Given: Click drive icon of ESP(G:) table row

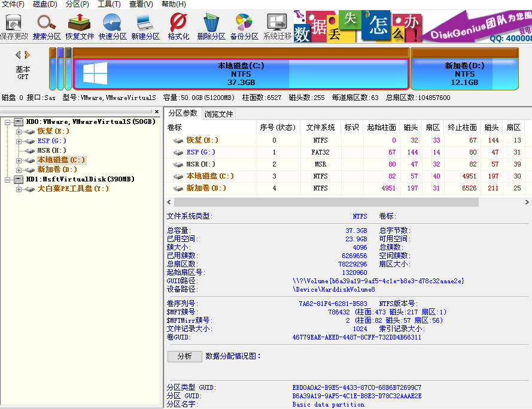Looking at the screenshot, I should tap(178, 152).
